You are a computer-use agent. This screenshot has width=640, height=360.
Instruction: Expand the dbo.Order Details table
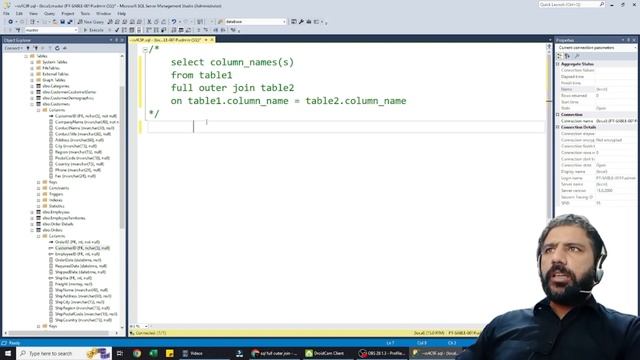tap(32, 224)
